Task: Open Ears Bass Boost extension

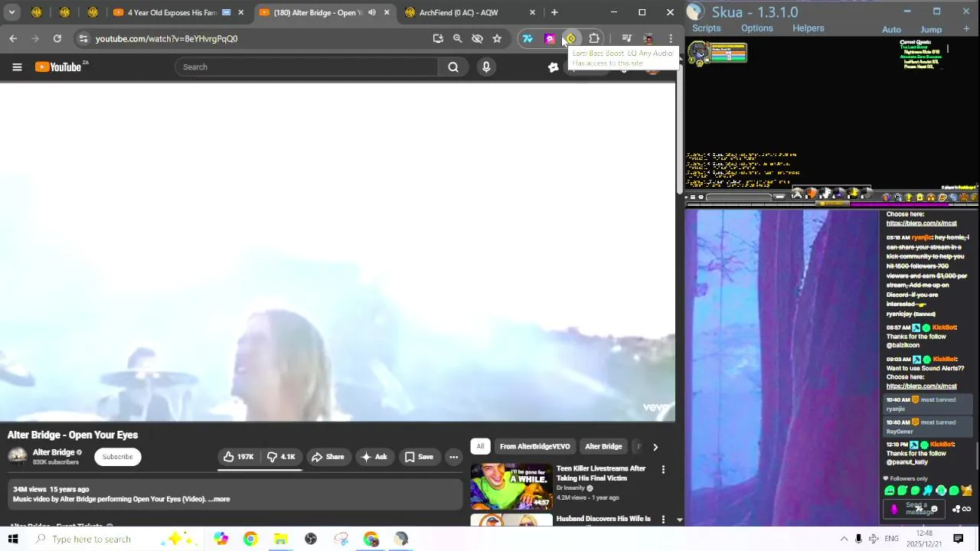Action: pos(571,38)
